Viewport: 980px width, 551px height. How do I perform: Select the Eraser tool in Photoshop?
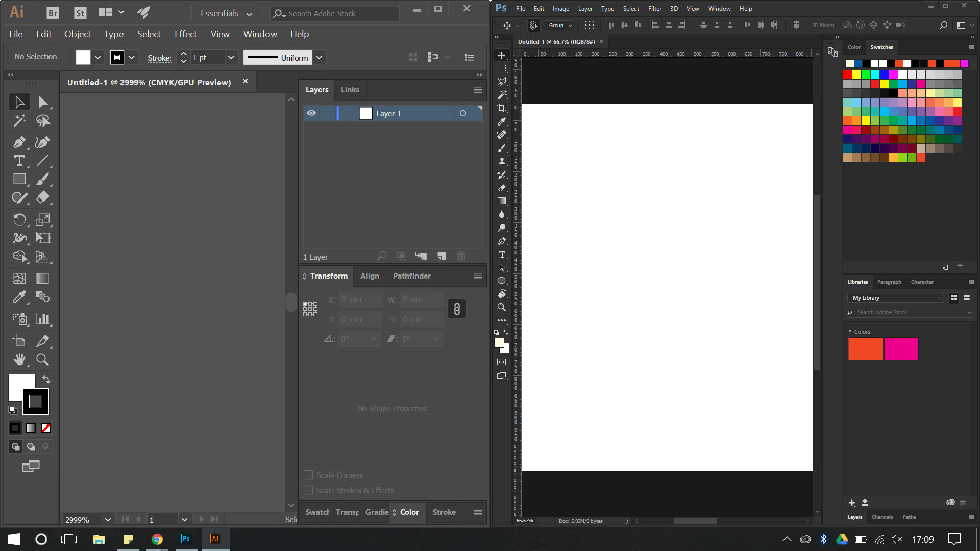(502, 188)
